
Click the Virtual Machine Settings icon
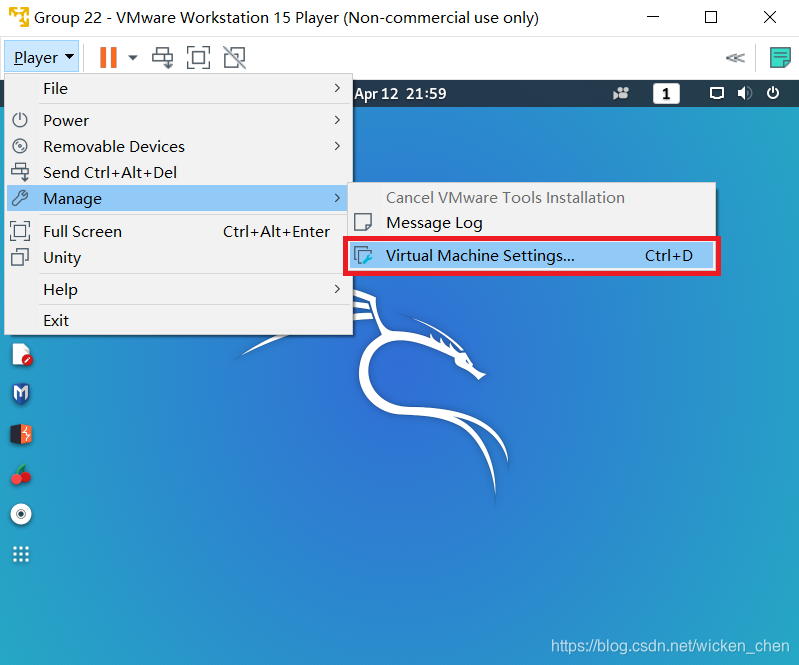[363, 255]
